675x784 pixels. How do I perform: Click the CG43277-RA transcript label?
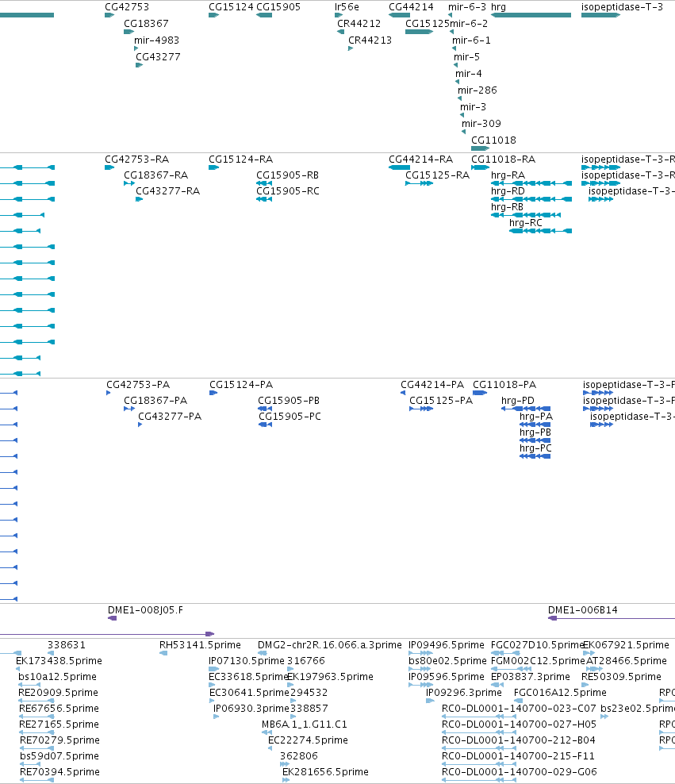tap(168, 191)
